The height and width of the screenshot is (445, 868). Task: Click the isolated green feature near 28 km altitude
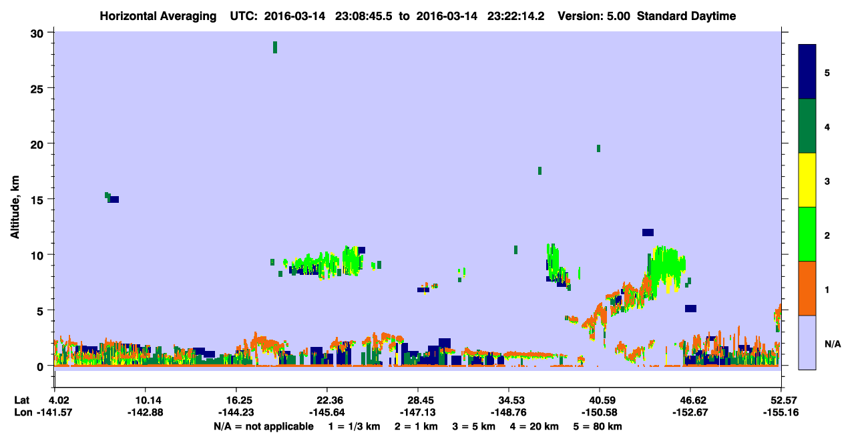[x=275, y=47]
